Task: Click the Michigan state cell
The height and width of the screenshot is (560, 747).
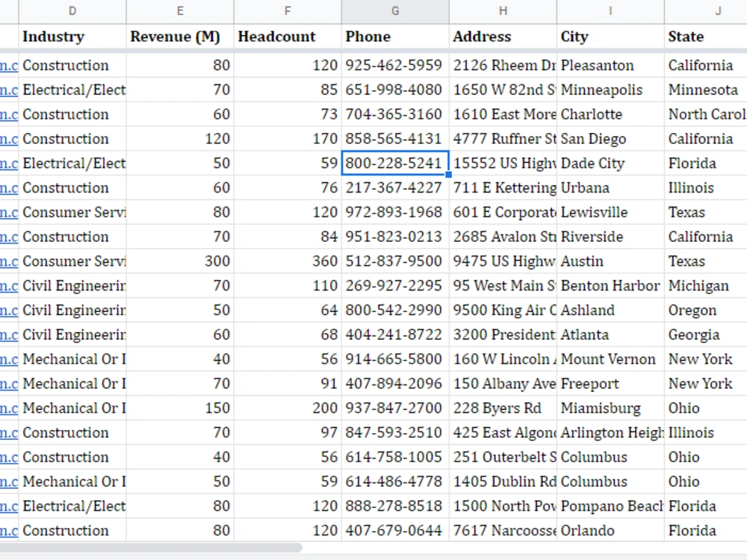Action: point(706,286)
